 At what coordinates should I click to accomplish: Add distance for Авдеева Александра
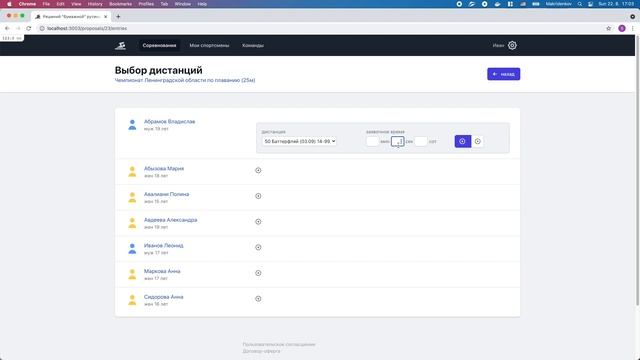[258, 222]
